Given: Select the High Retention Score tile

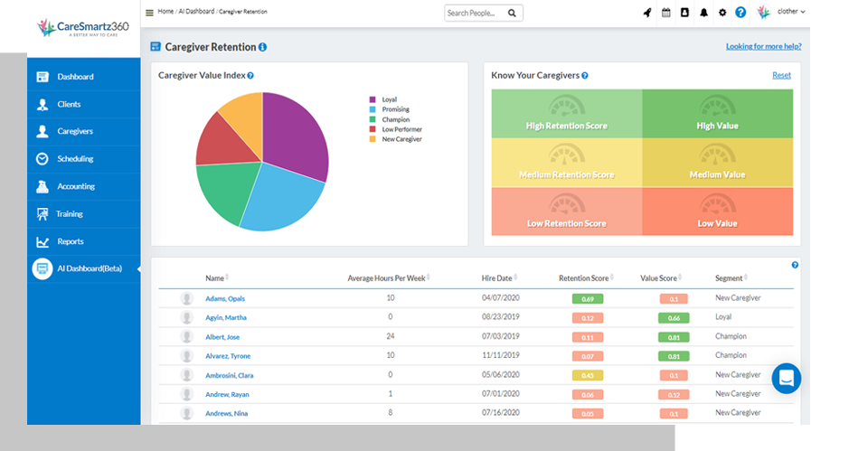Looking at the screenshot, I should point(566,113).
